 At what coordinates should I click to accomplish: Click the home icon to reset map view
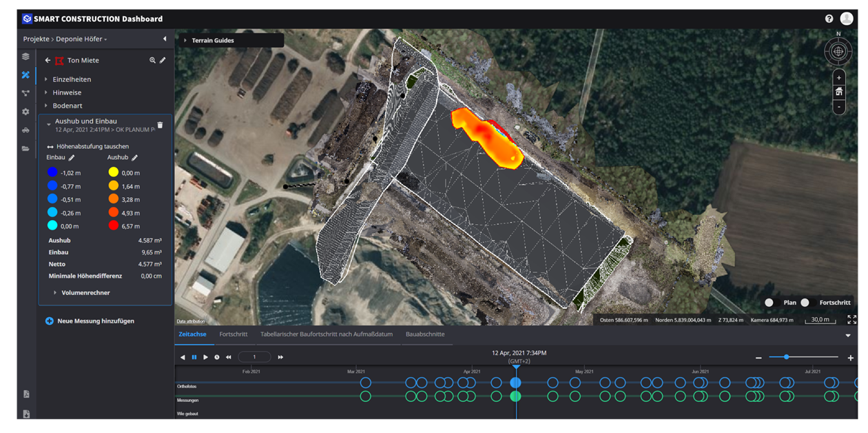[x=838, y=91]
